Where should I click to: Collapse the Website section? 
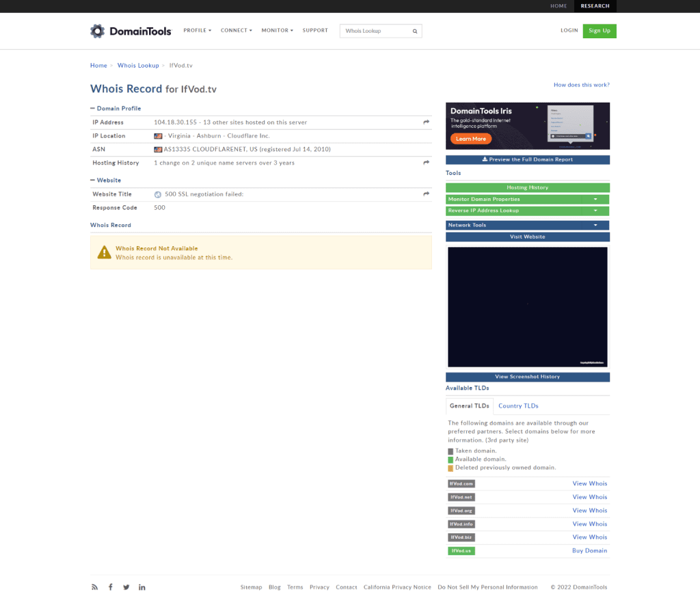[106, 180]
